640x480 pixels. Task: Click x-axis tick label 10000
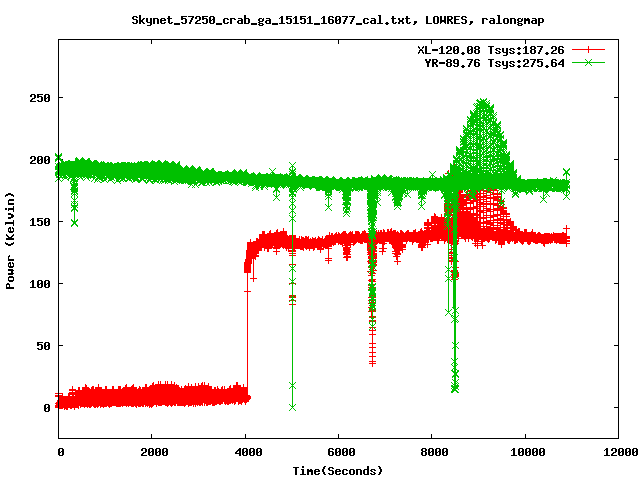(528, 452)
